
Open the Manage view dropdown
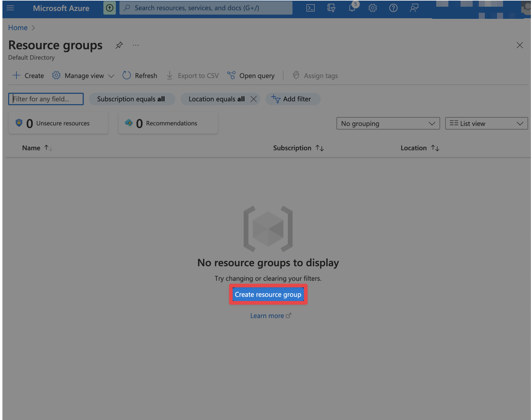pos(83,76)
